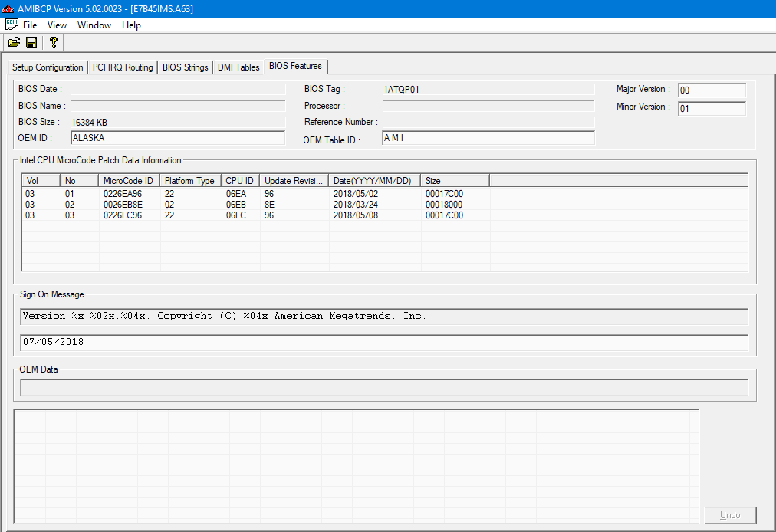
Task: Click the OEM ID field containing ALASKA
Action: (x=177, y=138)
